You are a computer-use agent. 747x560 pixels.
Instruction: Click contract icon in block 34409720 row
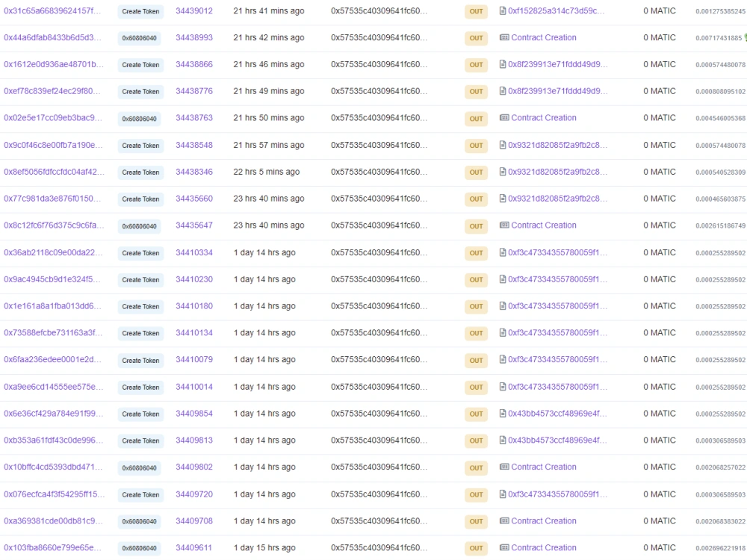pos(503,494)
